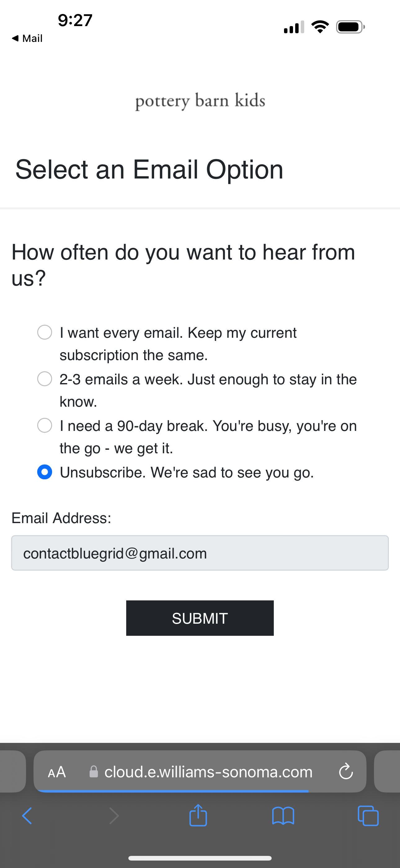The height and width of the screenshot is (868, 400).
Task: Show all open Safari tabs
Action: point(368,816)
